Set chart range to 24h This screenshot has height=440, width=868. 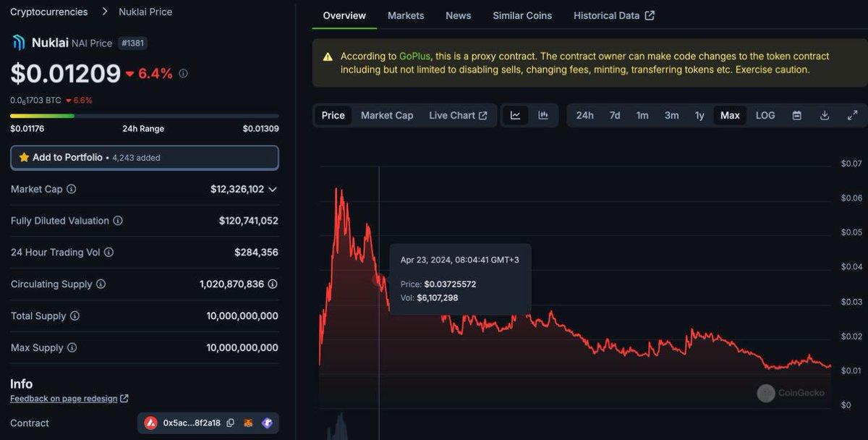pyautogui.click(x=585, y=116)
